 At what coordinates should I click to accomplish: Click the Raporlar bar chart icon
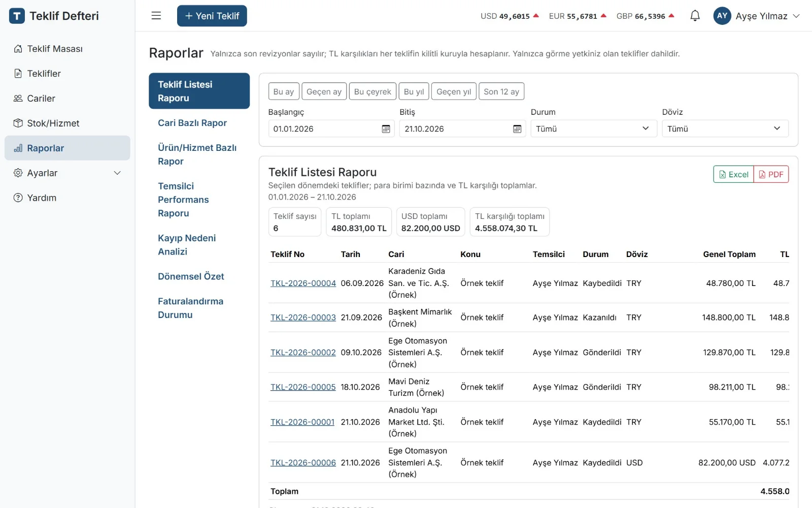pos(18,148)
